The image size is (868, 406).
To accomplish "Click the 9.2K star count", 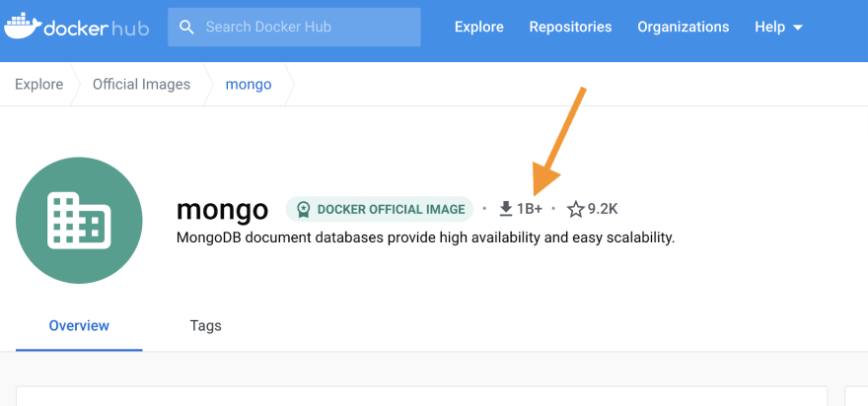I will tap(603, 209).
